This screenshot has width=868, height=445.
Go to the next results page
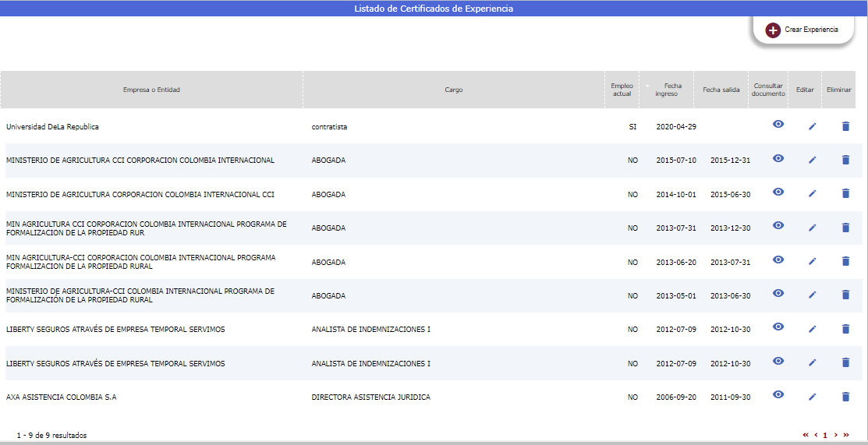point(835,435)
